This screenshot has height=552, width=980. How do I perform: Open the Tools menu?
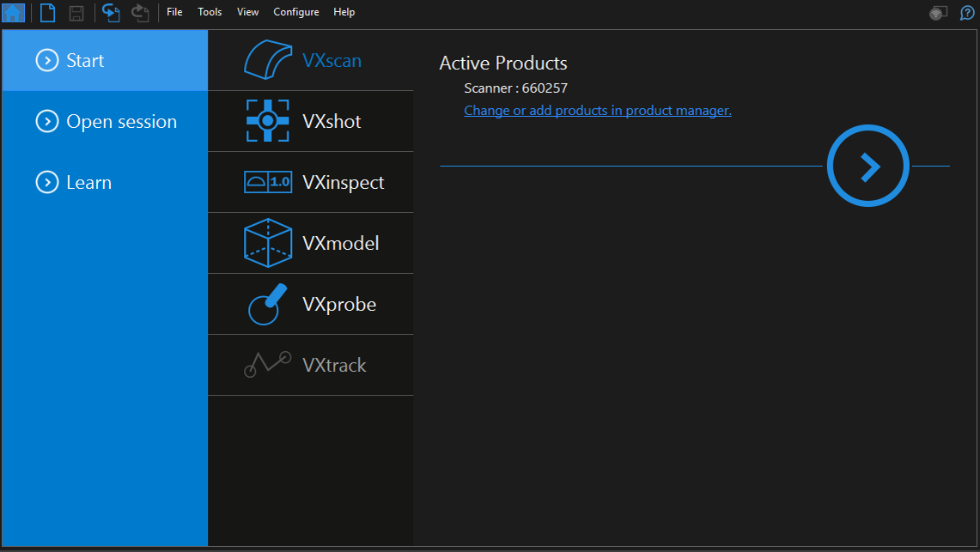click(x=210, y=12)
